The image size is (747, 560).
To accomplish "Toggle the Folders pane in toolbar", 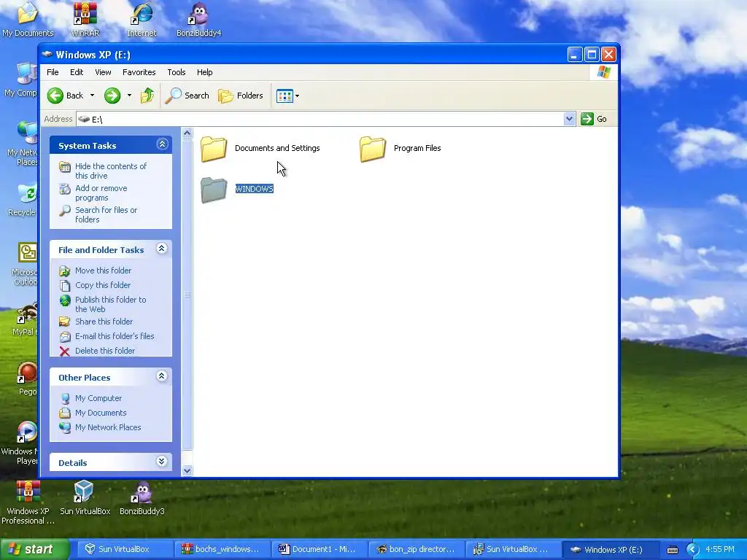I will pos(241,96).
